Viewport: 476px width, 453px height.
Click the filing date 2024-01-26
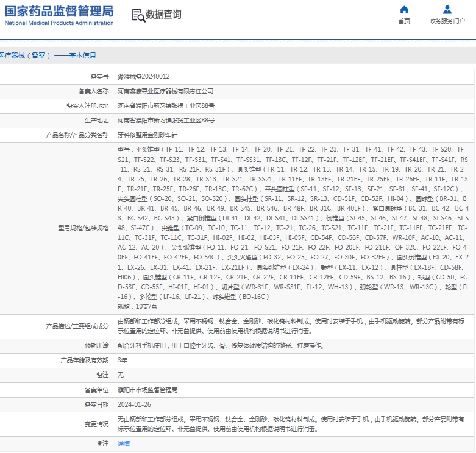click(134, 404)
